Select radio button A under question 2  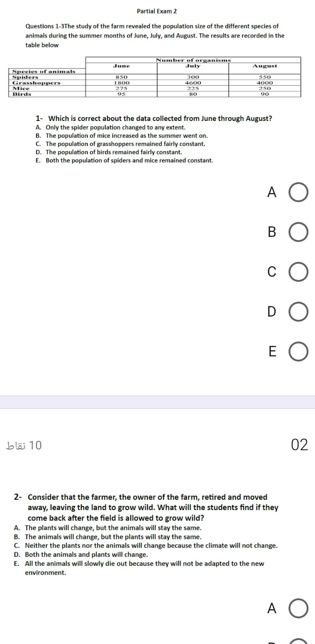(x=299, y=609)
